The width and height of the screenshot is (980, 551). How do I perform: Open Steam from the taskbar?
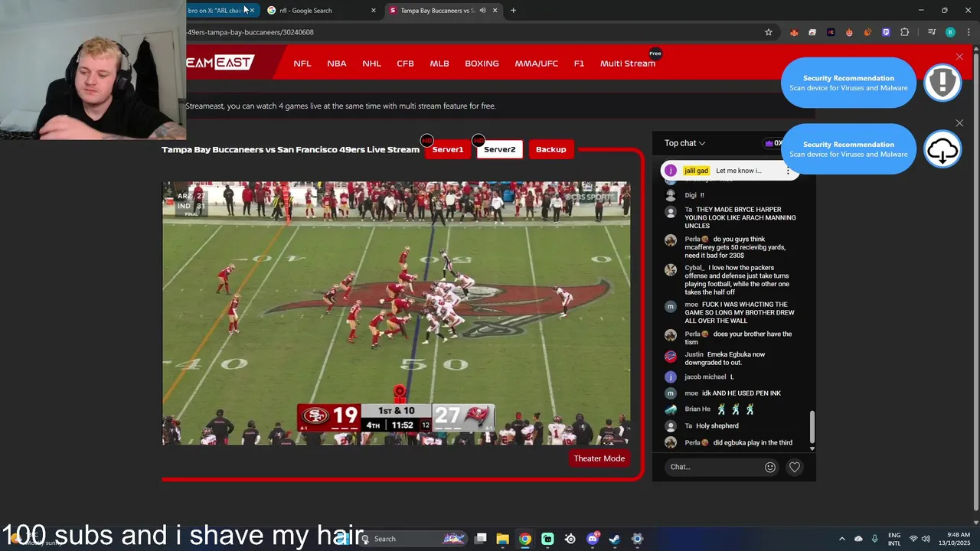pos(615,539)
